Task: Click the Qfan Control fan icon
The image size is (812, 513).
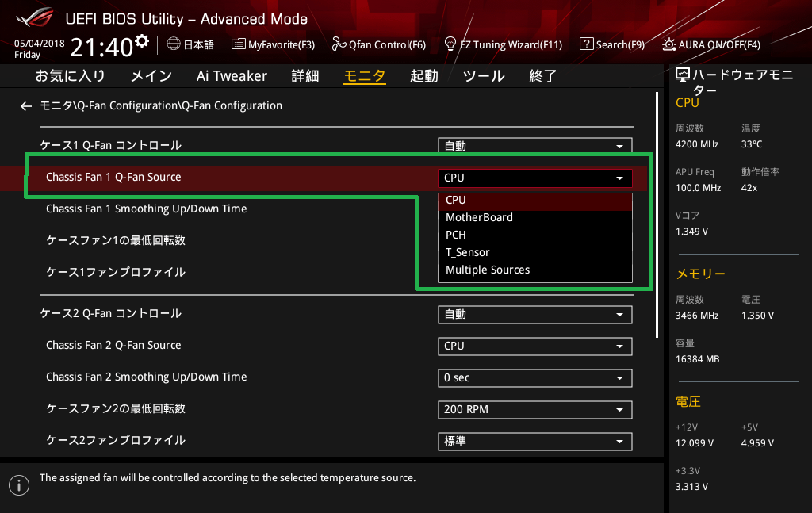Action: [339, 44]
